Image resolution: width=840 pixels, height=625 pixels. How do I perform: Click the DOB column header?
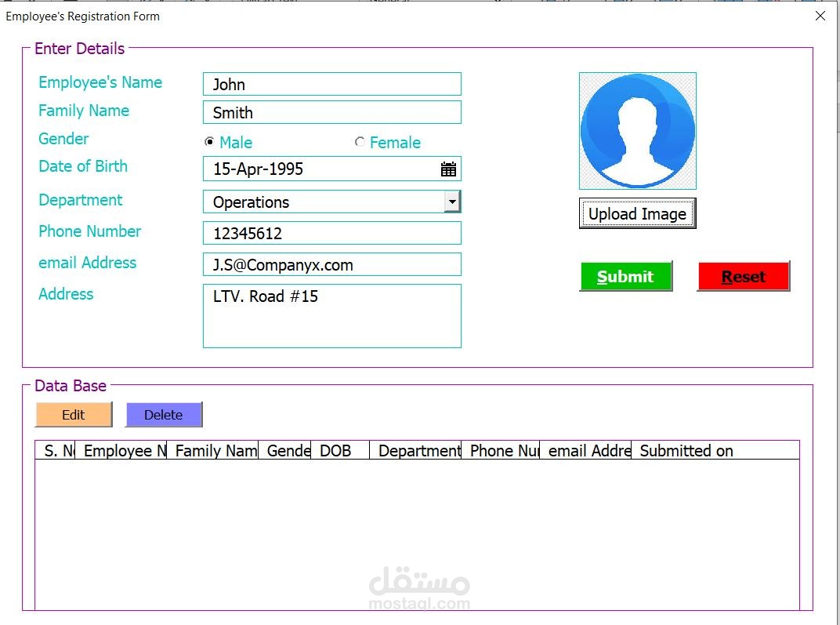click(x=340, y=451)
